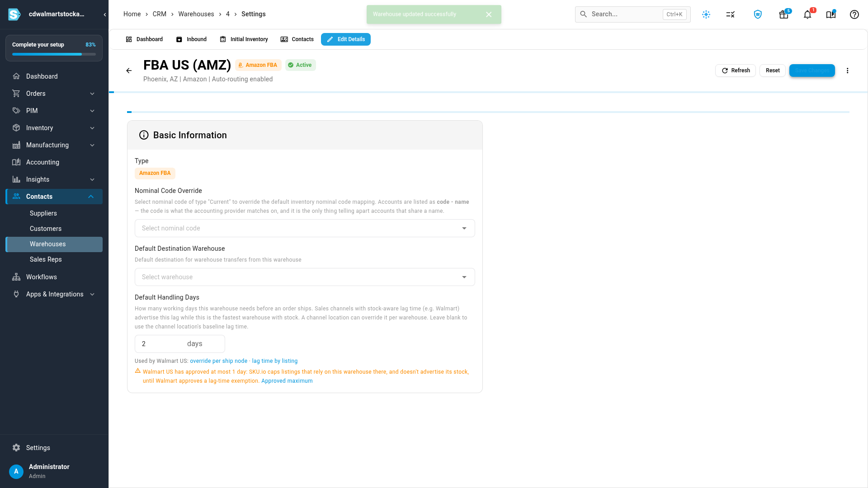Open the help question mark icon
This screenshot has width=868, height=488.
pos(854,14)
